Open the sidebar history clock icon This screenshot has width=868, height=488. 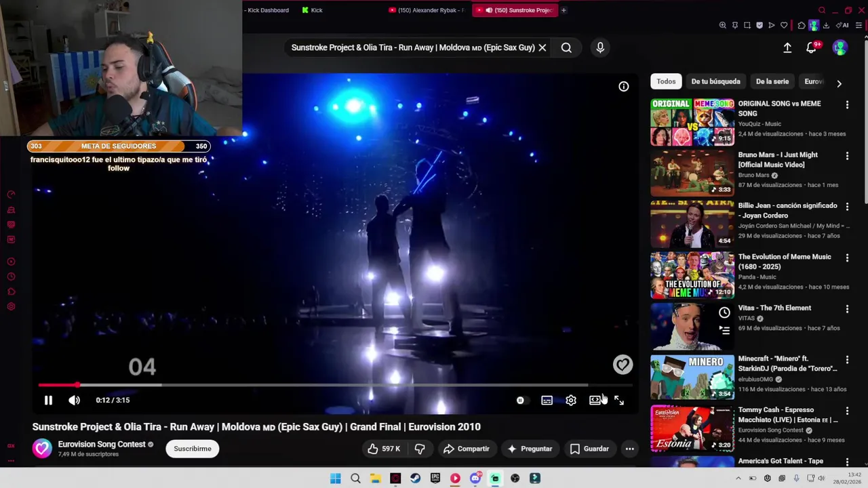tap(11, 277)
